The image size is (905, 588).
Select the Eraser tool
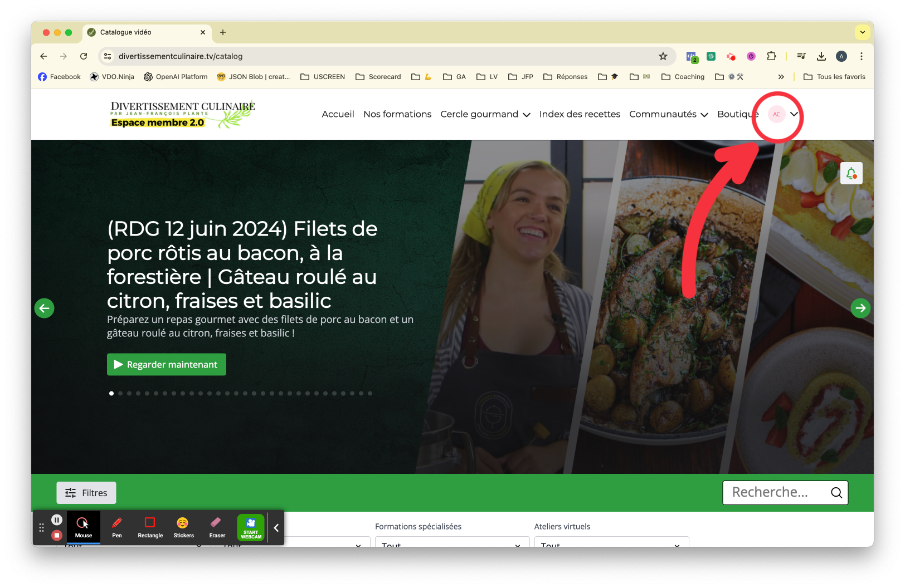click(217, 527)
